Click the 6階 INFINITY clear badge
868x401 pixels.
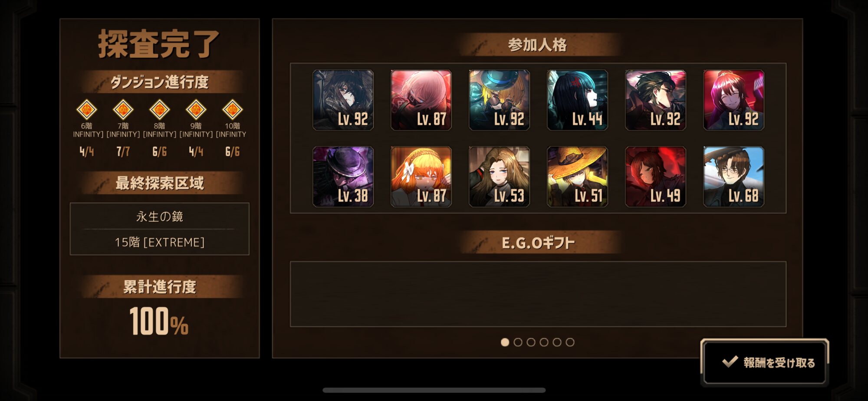[86, 109]
